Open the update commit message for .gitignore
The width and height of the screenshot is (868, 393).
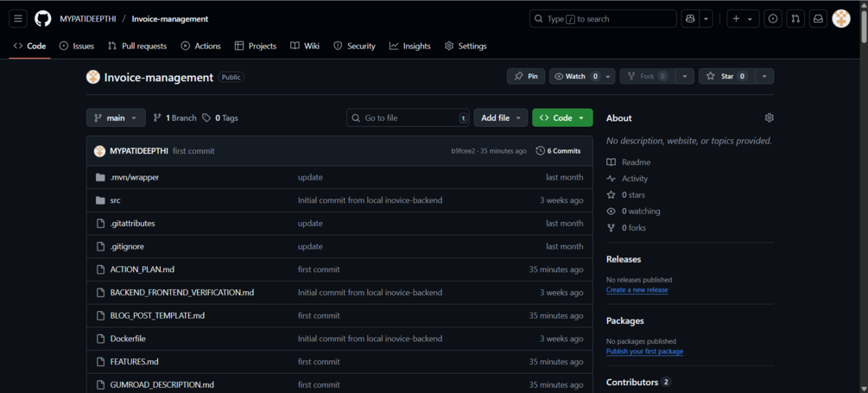[310, 246]
